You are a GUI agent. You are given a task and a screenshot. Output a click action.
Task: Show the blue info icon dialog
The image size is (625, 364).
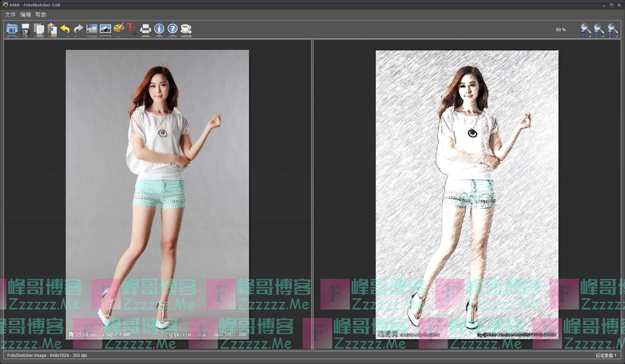159,29
